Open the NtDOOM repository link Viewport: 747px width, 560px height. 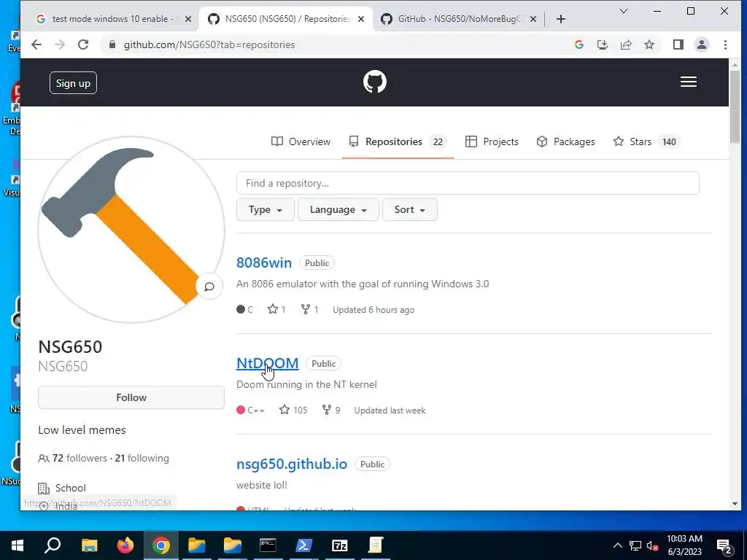(x=267, y=363)
